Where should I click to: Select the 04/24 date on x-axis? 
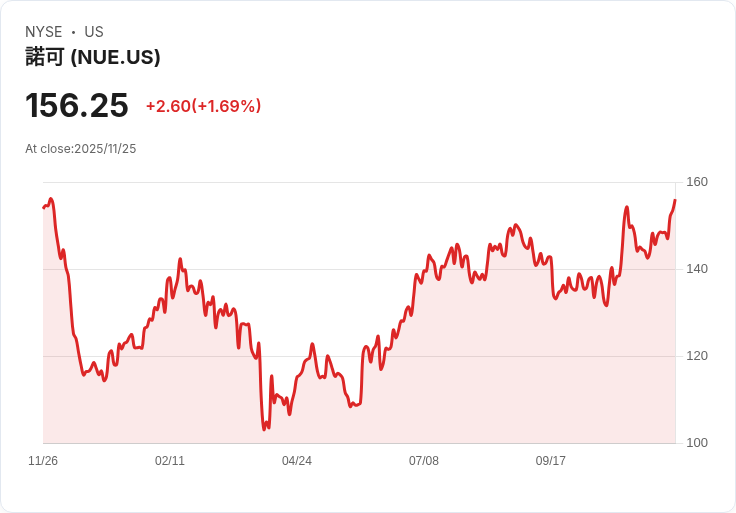[297, 461]
